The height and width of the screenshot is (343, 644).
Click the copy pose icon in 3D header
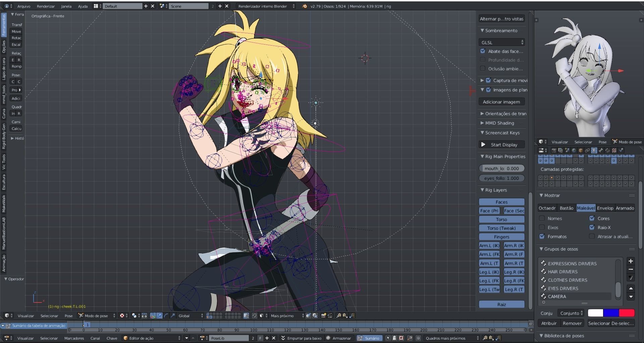tap(338, 316)
